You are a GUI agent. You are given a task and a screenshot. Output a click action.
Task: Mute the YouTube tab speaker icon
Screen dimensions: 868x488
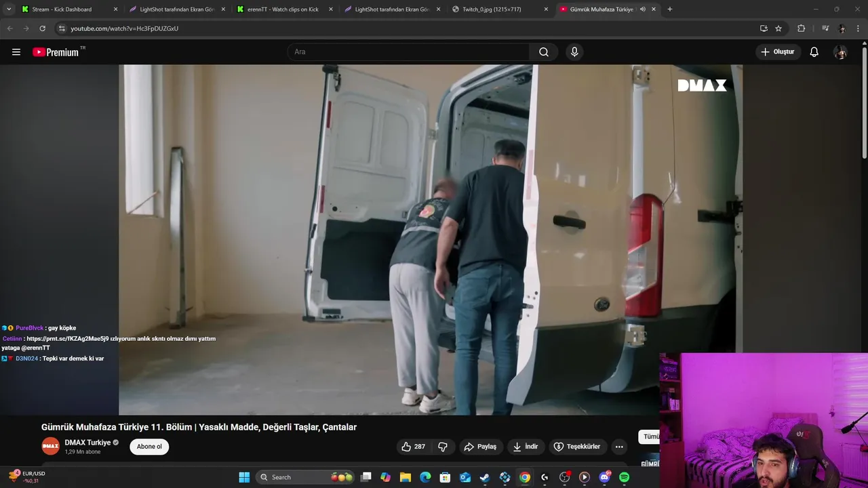point(642,9)
